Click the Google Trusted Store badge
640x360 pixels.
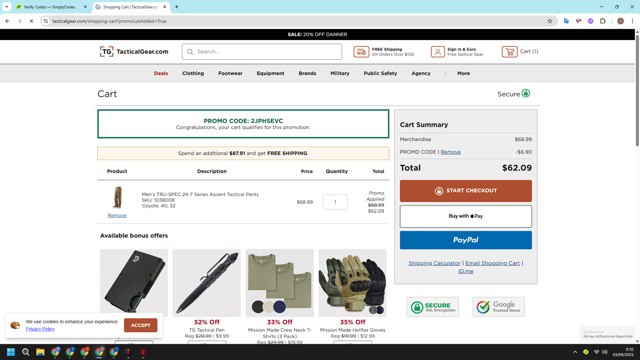(499, 307)
